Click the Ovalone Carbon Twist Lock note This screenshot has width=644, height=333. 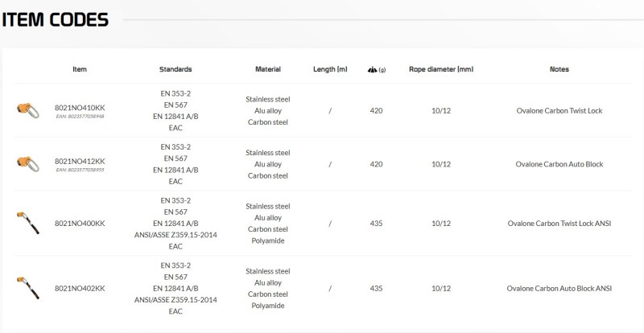(559, 110)
